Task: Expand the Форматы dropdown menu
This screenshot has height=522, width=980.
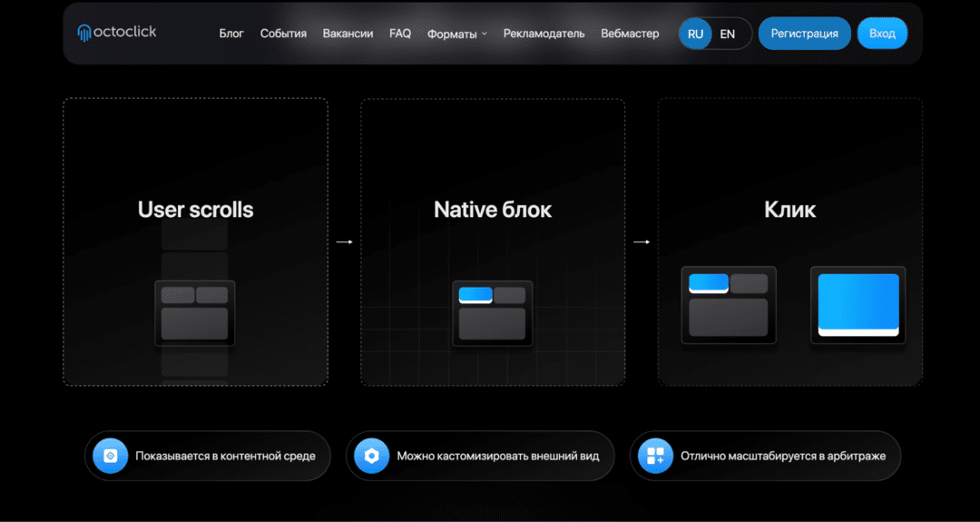Action: coord(456,34)
